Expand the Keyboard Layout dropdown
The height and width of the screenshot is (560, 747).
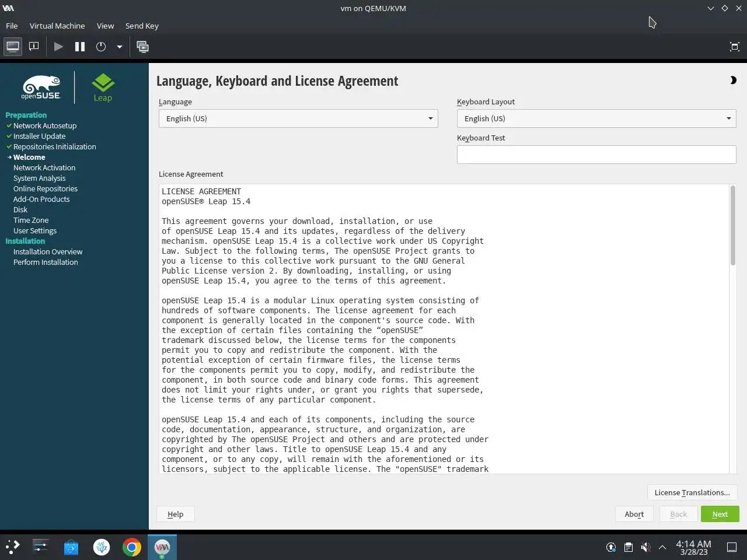[596, 118]
